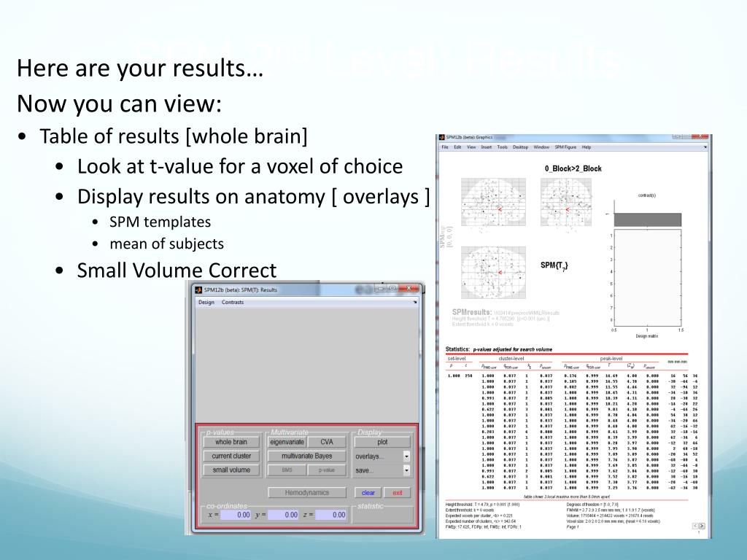Screen dimensions: 747x560
Task: Go to previous results table page
Action: (695, 526)
